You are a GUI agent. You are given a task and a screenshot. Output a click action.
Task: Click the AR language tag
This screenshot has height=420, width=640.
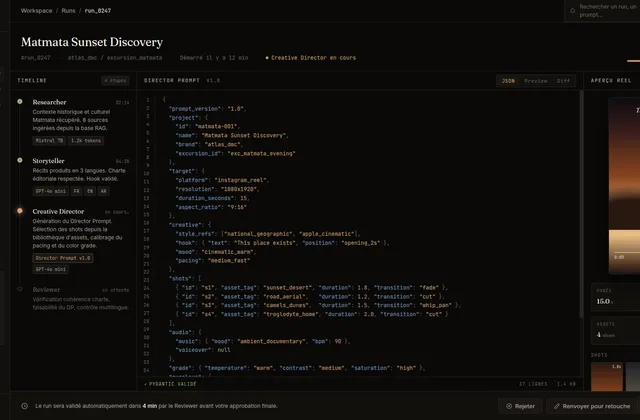click(104, 191)
